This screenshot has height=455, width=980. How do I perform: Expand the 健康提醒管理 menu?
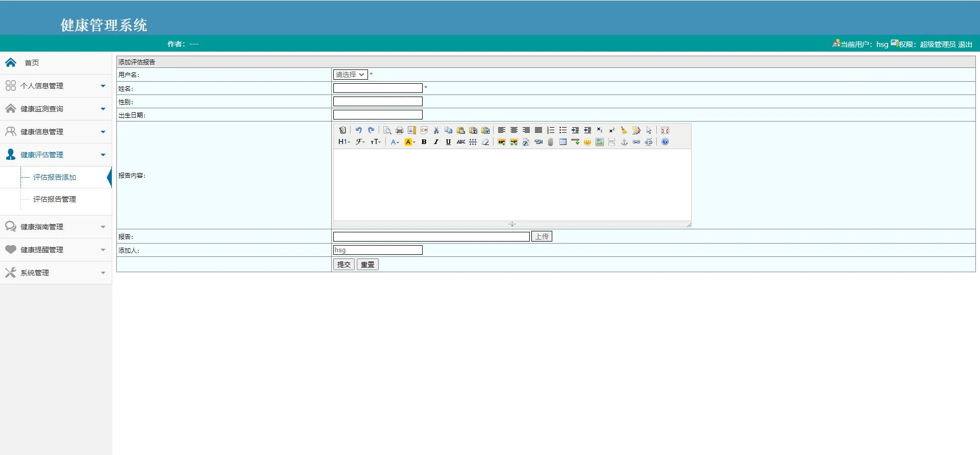point(56,250)
